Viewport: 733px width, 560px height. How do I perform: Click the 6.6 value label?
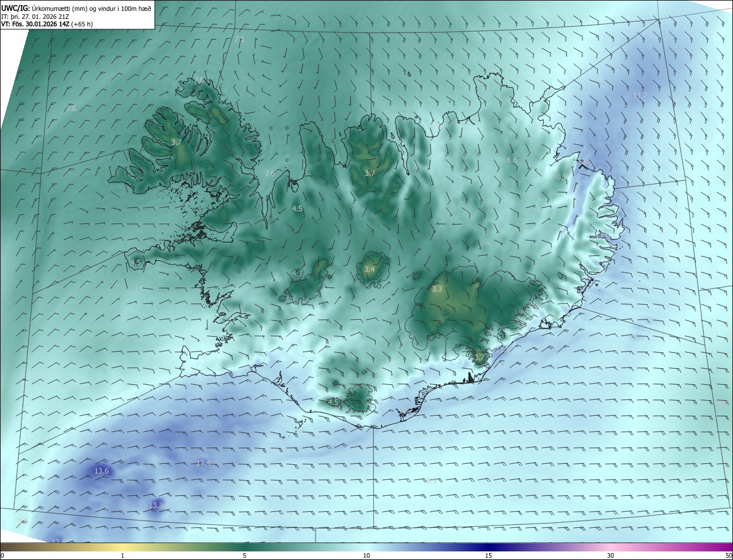click(x=512, y=160)
